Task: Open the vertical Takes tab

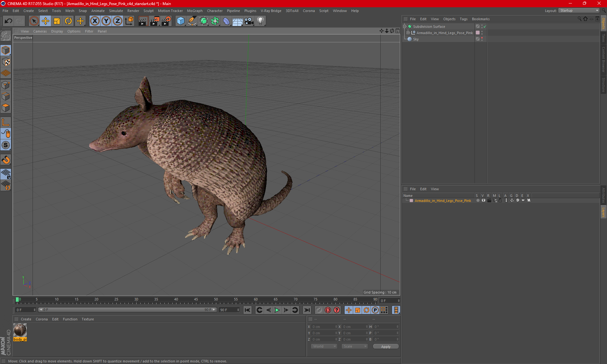Action: pos(604,38)
